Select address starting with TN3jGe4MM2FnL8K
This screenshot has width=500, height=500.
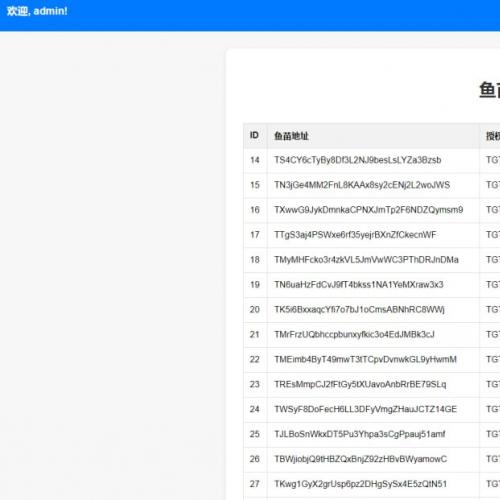[362, 185]
